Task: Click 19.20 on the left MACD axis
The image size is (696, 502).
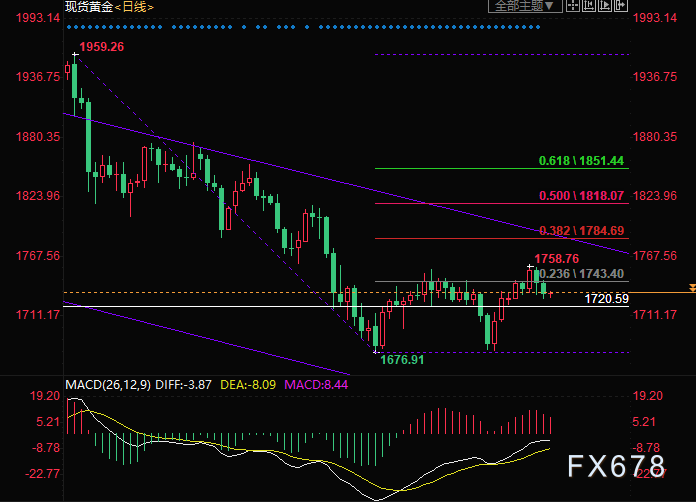Action: 45,396
